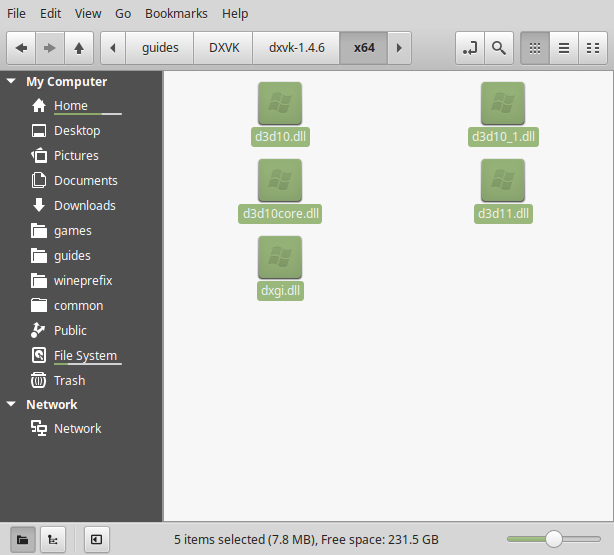Show places in the sidebar
Image resolution: width=614 pixels, height=555 pixels.
23,540
